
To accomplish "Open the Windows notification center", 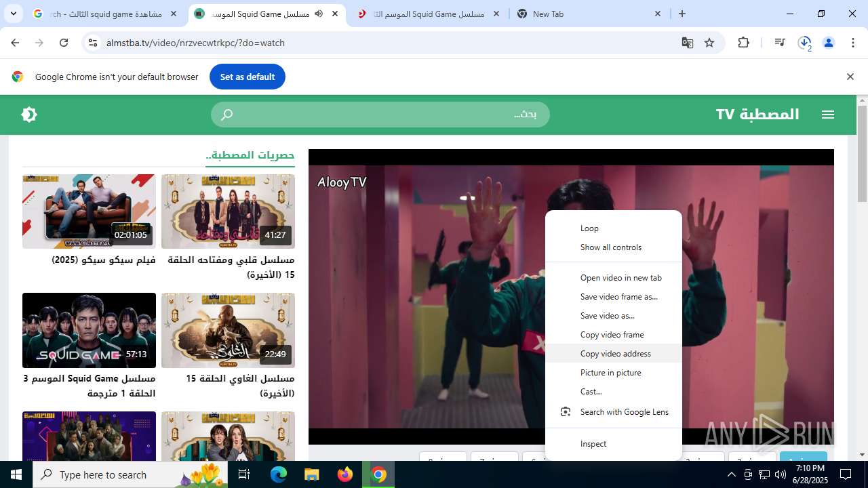I will [846, 474].
